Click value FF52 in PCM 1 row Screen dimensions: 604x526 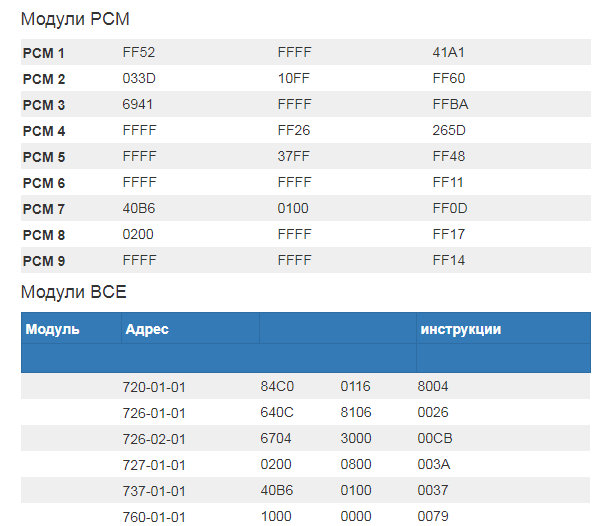pyautogui.click(x=139, y=53)
